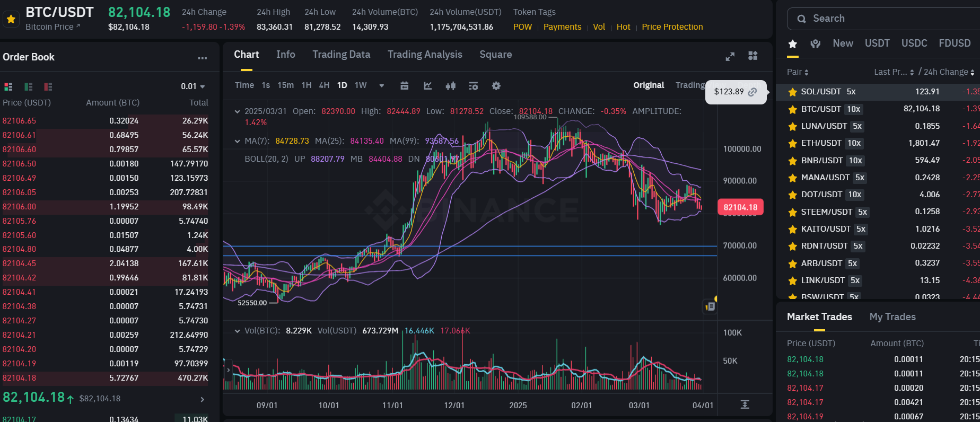The height and width of the screenshot is (422, 980).
Task: Select the 4H chart interval
Action: click(x=324, y=85)
